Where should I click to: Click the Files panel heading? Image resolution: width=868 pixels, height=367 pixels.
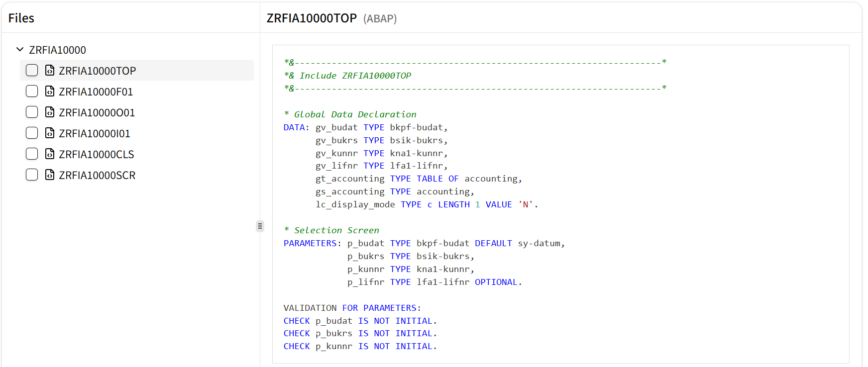(x=21, y=18)
